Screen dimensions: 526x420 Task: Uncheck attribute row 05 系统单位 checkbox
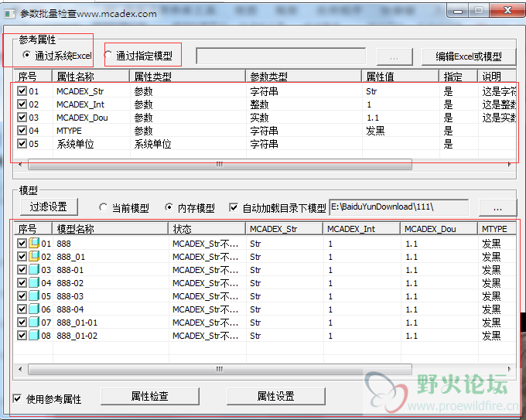22,144
